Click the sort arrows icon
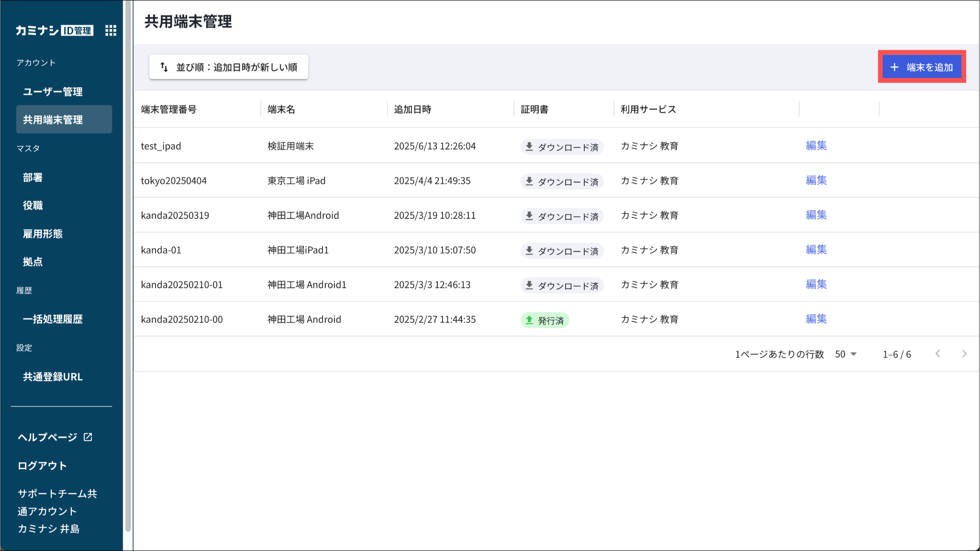This screenshot has width=980, height=551. tap(164, 67)
